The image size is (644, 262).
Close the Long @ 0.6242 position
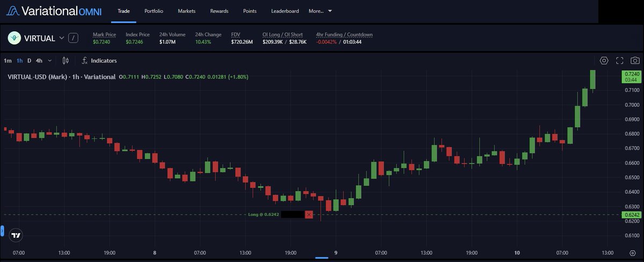click(x=309, y=214)
